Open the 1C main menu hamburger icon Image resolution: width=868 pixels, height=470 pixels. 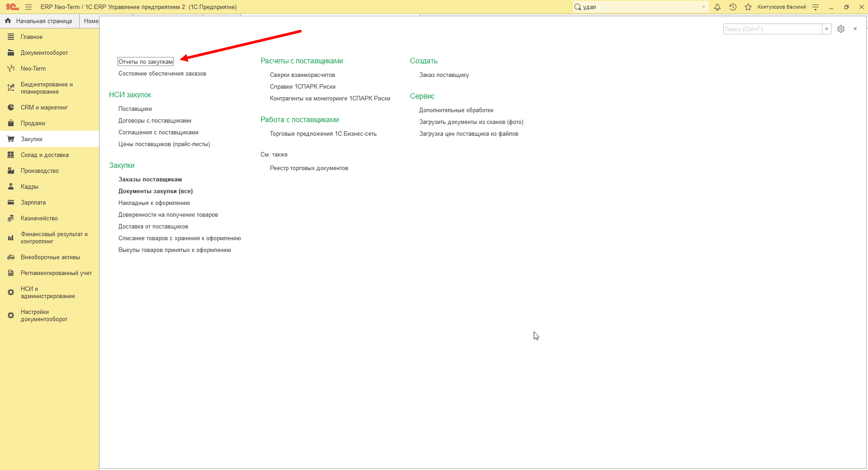(x=28, y=7)
